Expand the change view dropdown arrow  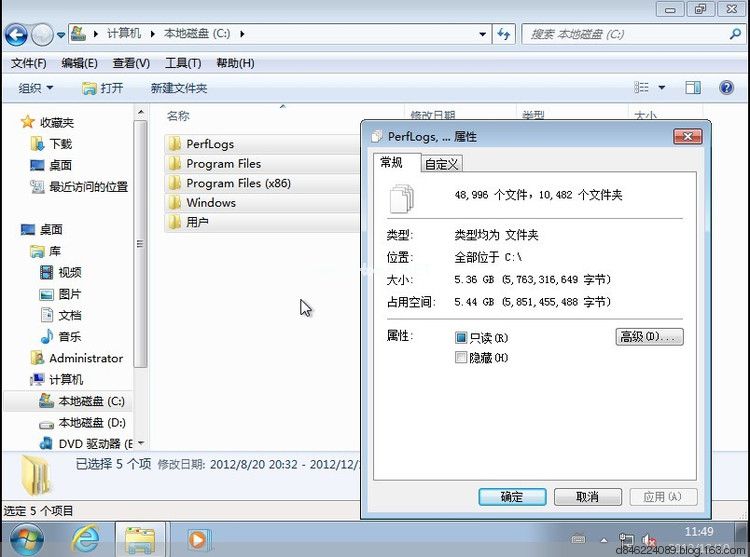(x=662, y=88)
